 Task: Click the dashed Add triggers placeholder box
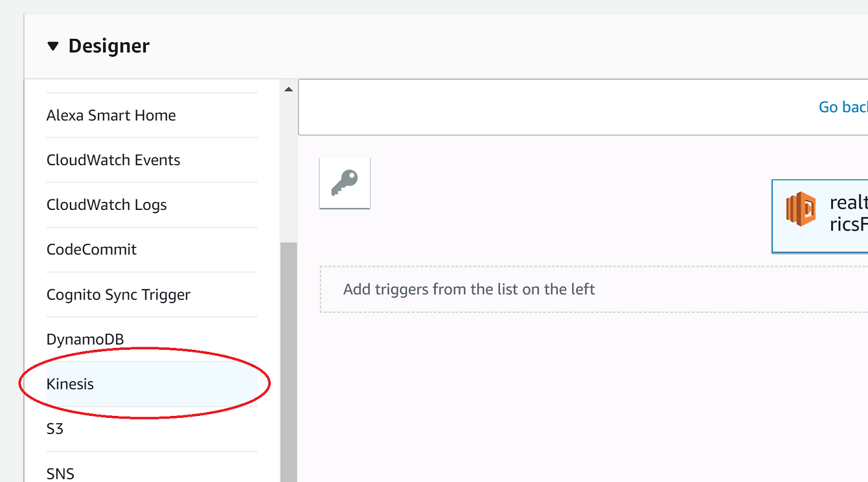pyautogui.click(x=594, y=289)
